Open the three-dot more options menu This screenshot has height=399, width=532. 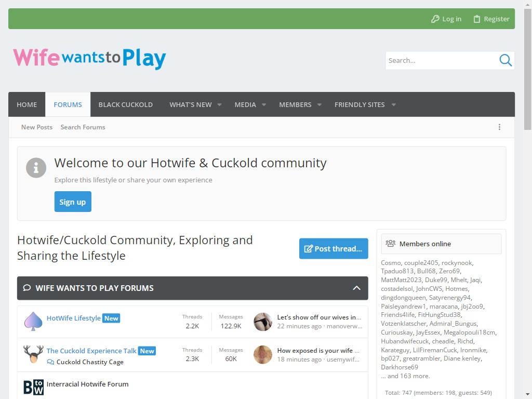click(499, 127)
